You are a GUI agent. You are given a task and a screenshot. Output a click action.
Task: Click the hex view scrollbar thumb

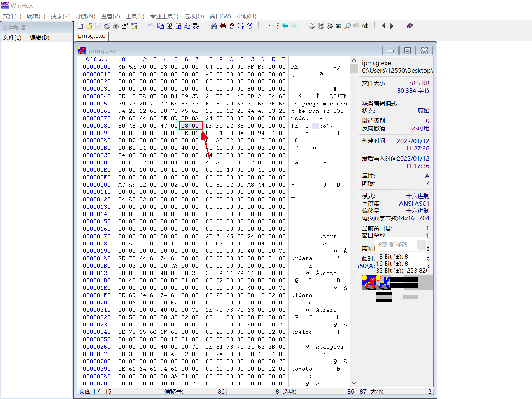pyautogui.click(x=354, y=68)
